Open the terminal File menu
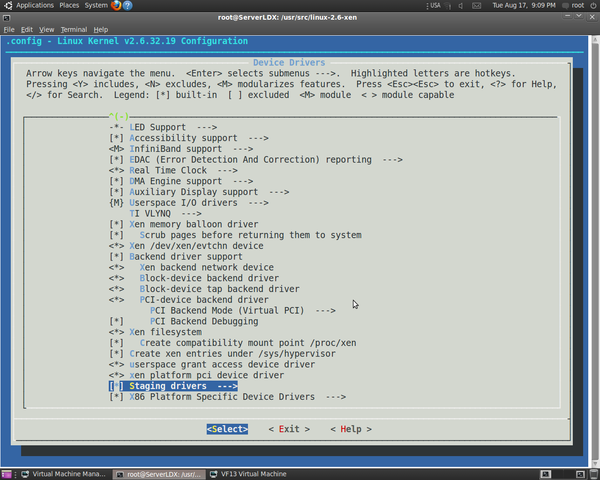 [9, 29]
